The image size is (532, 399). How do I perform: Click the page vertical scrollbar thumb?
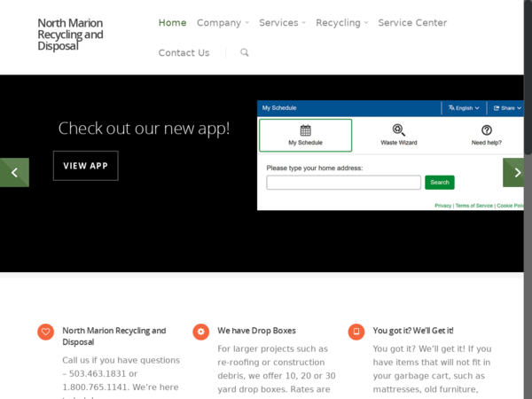pyautogui.click(x=528, y=76)
